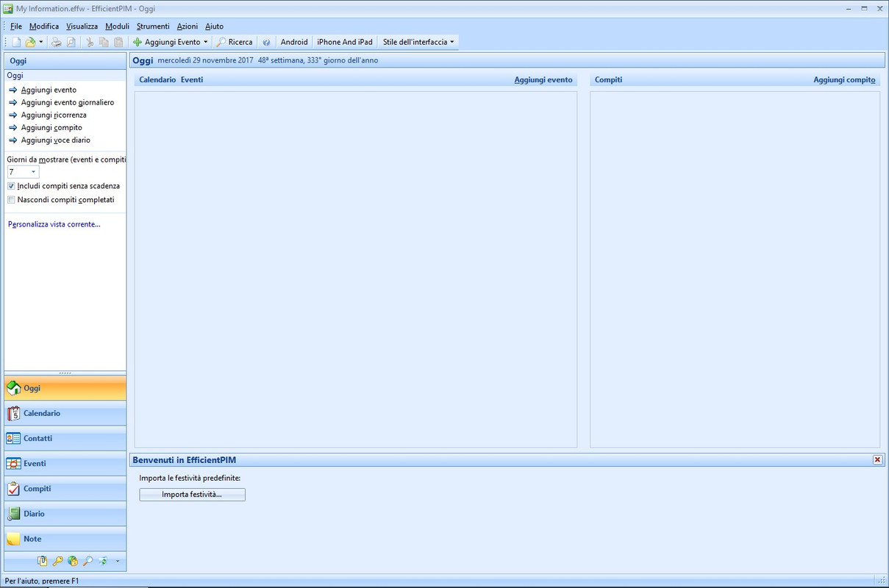Screen dimensions: 889x588
Task: Open the Moduli menu
Action: tap(117, 26)
